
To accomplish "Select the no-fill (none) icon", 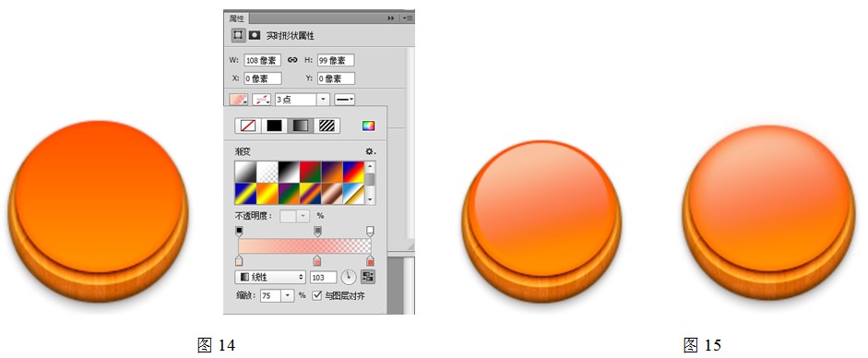I will pyautogui.click(x=247, y=125).
